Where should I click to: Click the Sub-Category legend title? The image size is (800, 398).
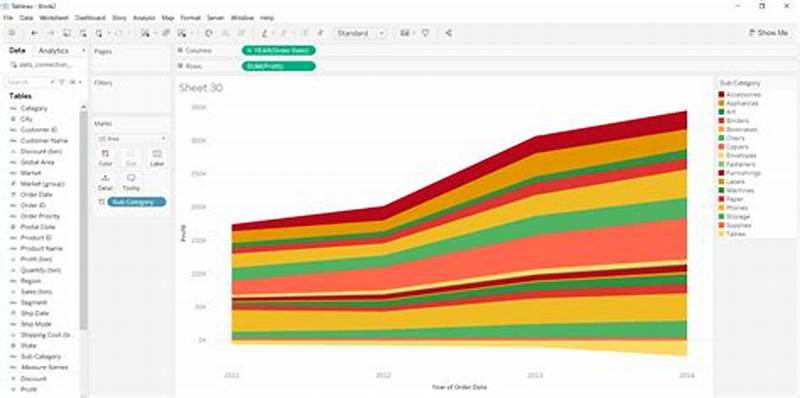(x=740, y=83)
